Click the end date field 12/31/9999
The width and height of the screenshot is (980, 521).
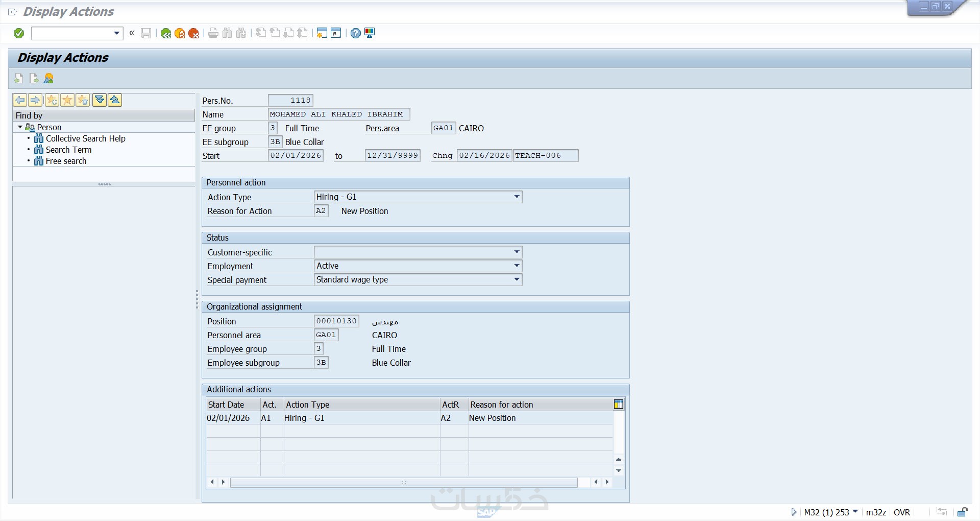click(x=393, y=155)
